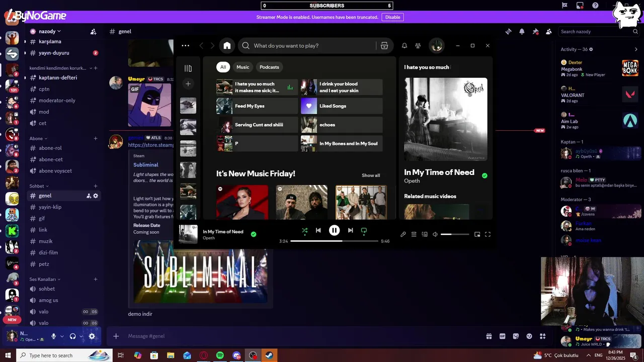Open Spotify queue icon

(x=414, y=234)
